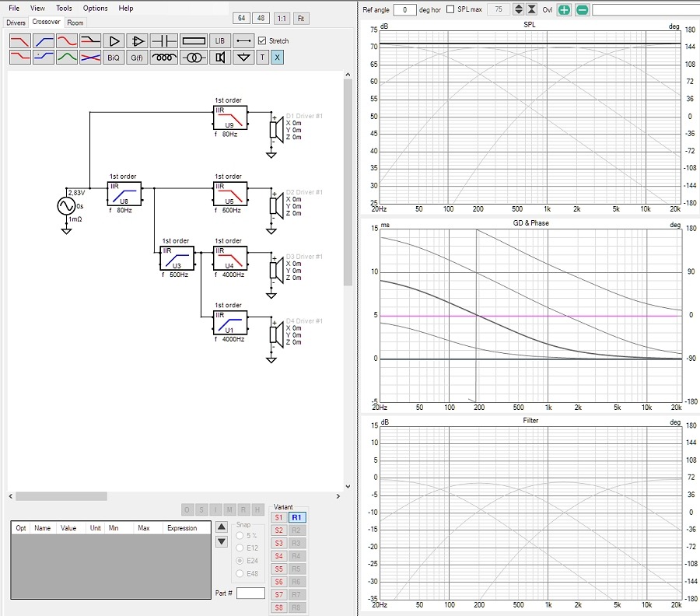Viewport: 700px width, 616px height.
Task: Select the U8 80Hz high-pass block
Action: 124,194
